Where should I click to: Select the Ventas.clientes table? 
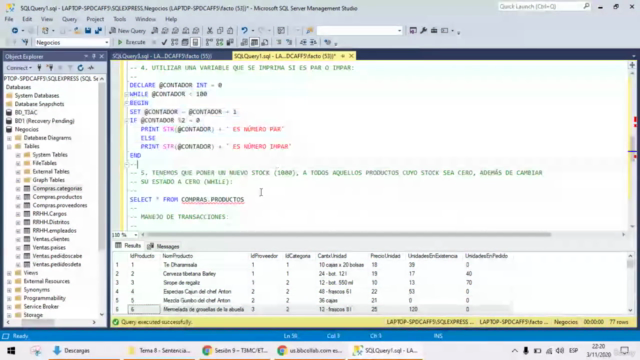(x=51, y=239)
